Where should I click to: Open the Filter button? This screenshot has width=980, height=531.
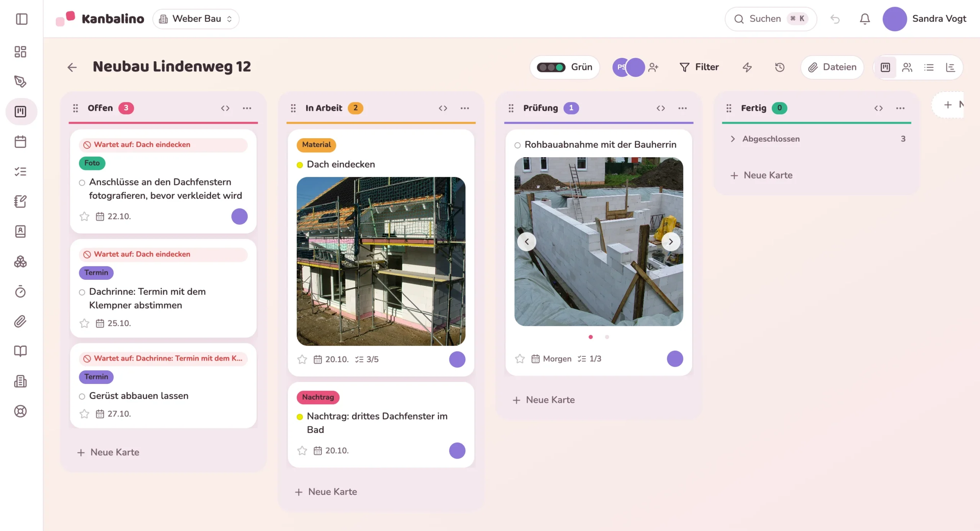(x=699, y=67)
